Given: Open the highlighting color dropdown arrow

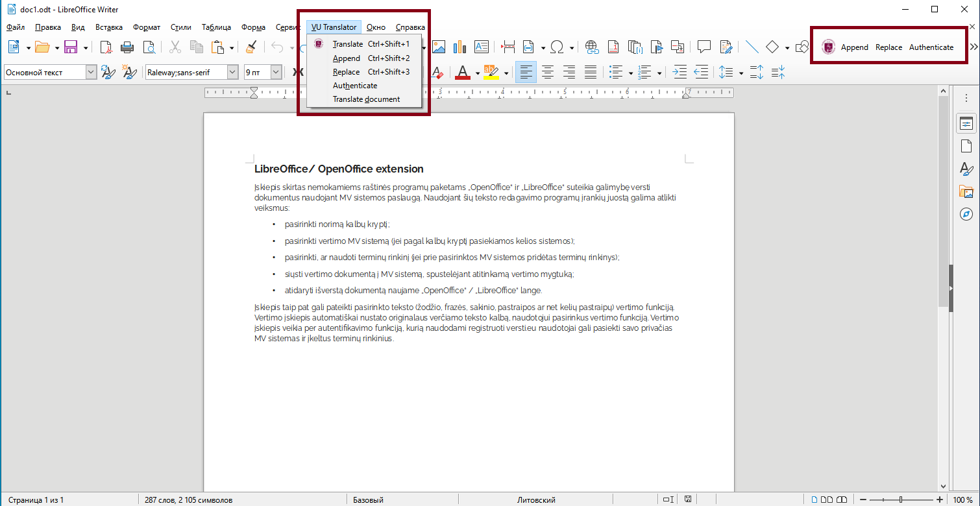Looking at the screenshot, I should point(506,73).
